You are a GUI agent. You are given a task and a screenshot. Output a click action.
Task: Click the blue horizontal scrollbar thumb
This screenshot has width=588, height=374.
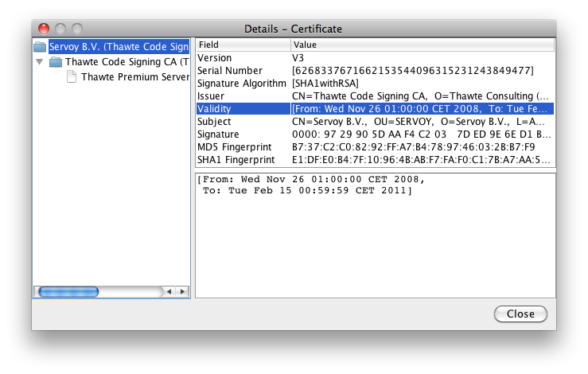coord(68,292)
